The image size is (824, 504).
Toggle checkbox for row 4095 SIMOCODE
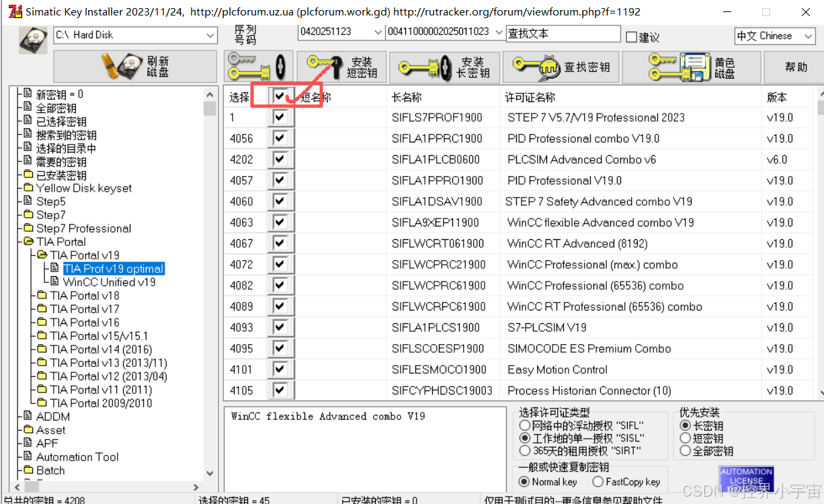[x=280, y=348]
